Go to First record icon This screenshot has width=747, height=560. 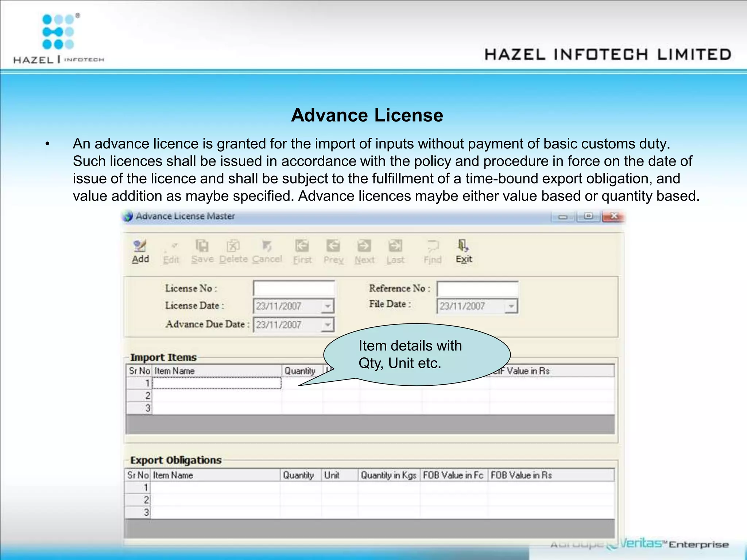click(x=302, y=252)
